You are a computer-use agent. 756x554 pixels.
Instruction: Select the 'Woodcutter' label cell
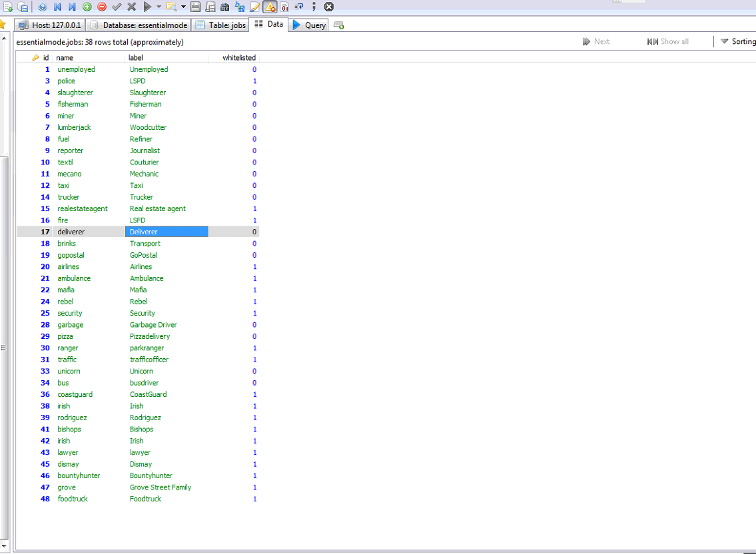click(x=167, y=127)
